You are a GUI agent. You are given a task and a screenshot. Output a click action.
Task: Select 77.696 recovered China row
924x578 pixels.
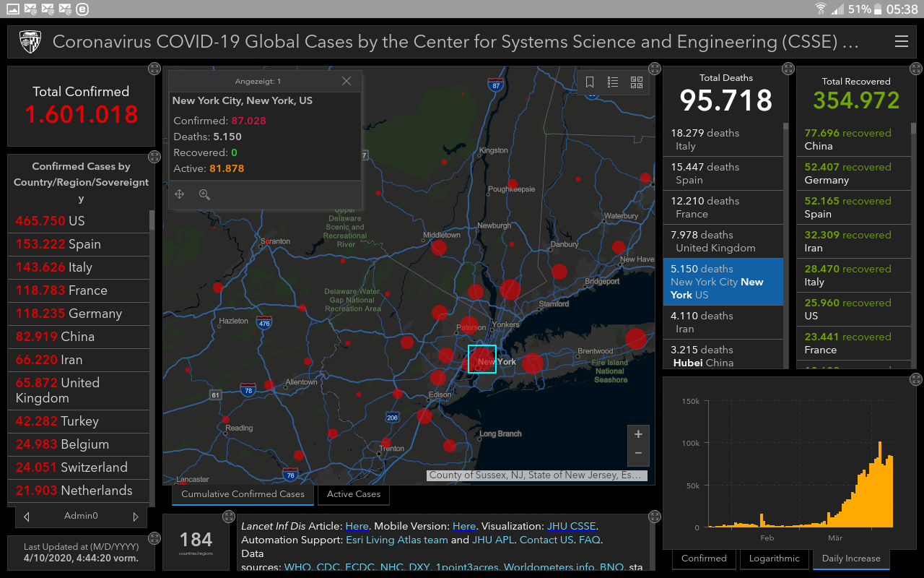(x=854, y=139)
